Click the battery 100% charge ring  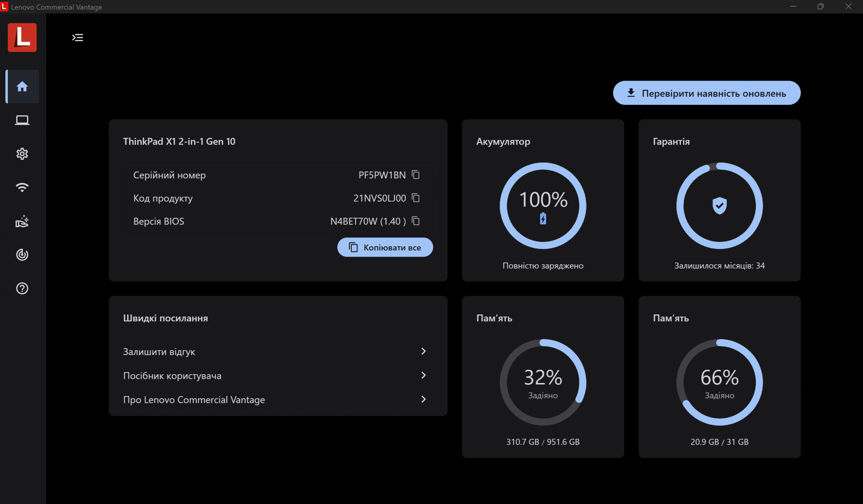543,206
